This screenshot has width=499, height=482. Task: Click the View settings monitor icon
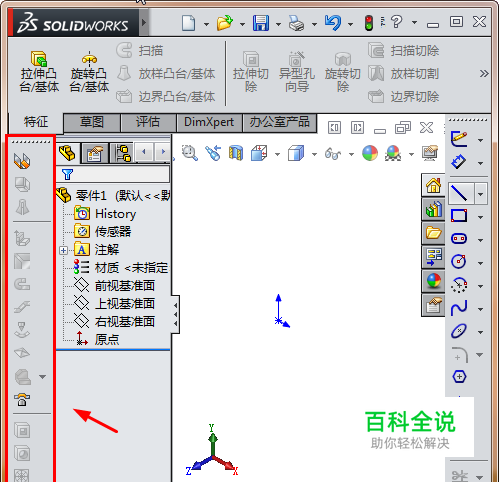click(x=430, y=153)
